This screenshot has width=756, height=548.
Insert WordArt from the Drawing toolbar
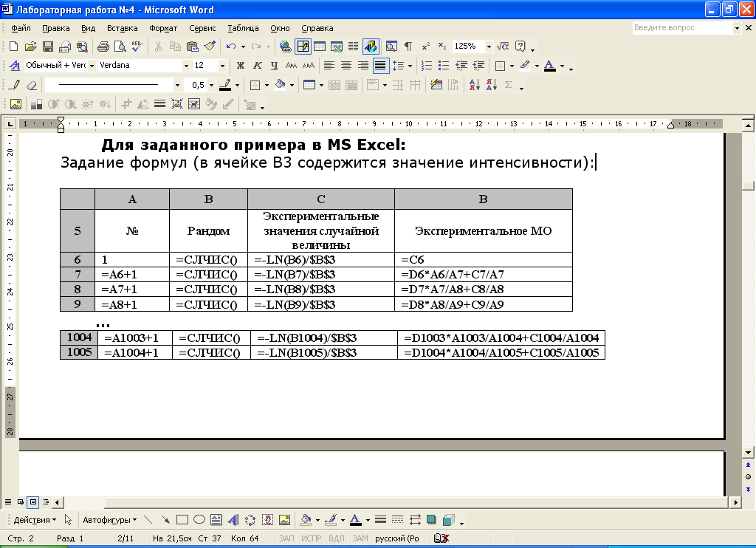click(233, 520)
